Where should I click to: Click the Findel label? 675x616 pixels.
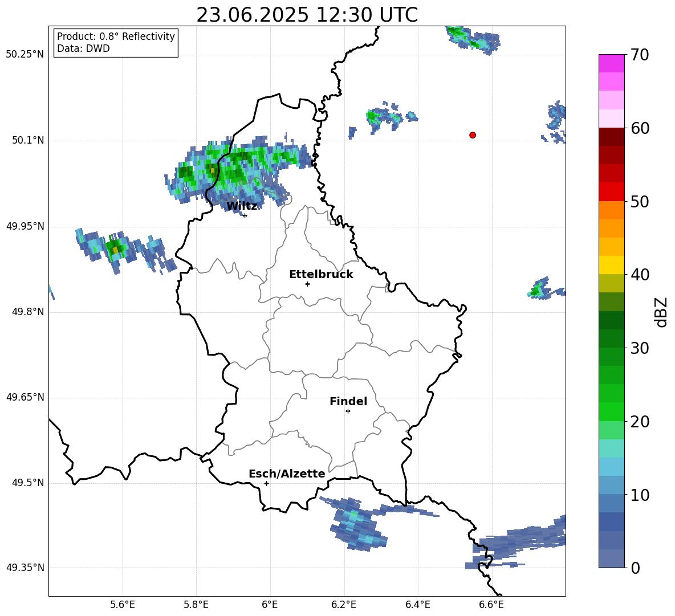pos(348,402)
